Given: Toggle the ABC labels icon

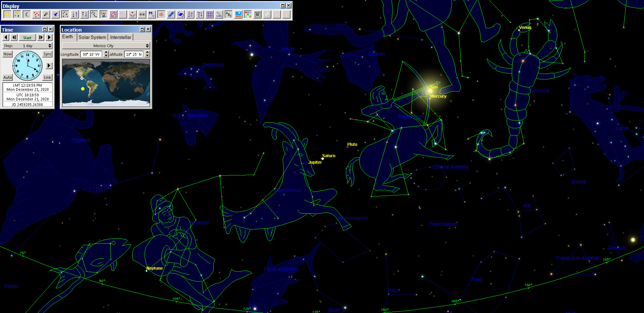Looking at the screenshot, I should coord(228,14).
